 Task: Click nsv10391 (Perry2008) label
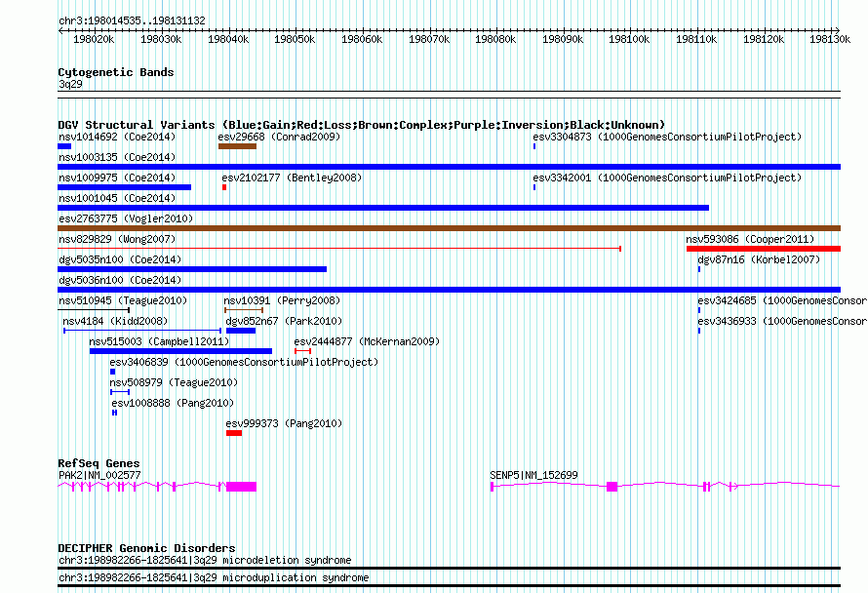click(x=282, y=300)
